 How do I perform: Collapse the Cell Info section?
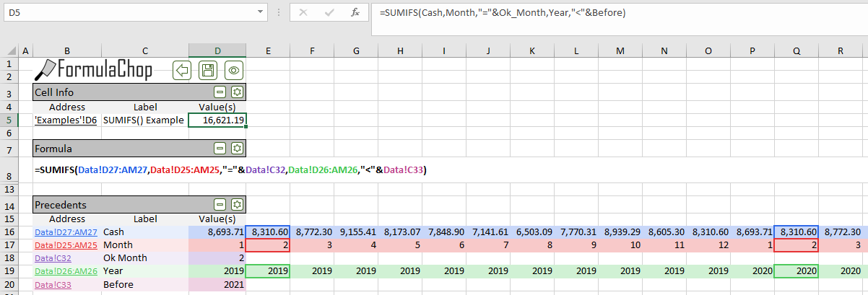coord(220,92)
